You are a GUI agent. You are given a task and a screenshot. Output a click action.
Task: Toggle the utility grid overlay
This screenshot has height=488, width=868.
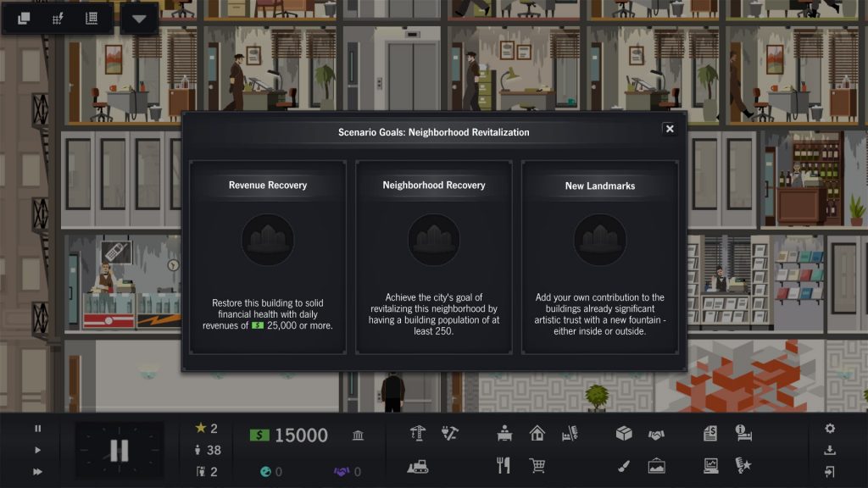[58, 19]
